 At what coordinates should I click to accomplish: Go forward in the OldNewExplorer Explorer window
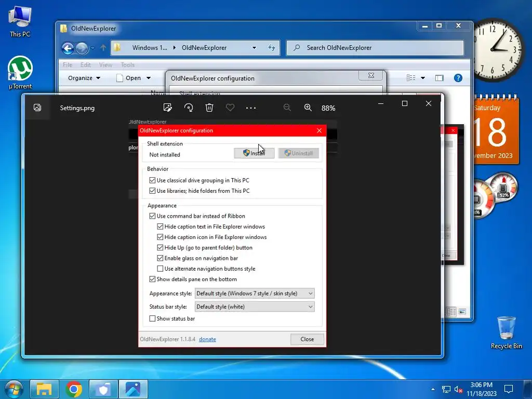(x=82, y=48)
